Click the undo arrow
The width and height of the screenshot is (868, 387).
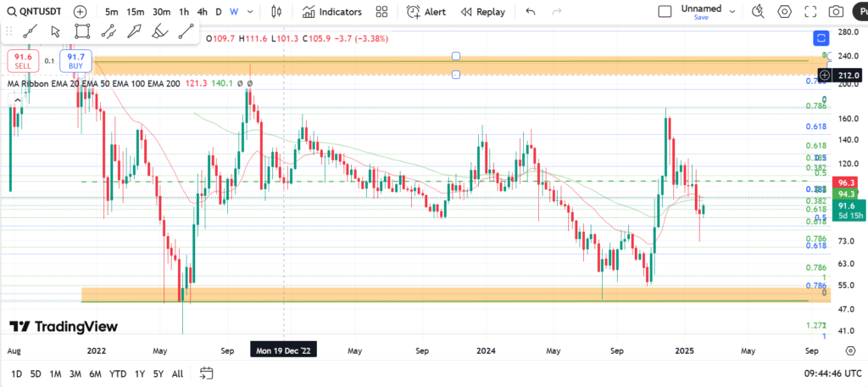pos(531,12)
